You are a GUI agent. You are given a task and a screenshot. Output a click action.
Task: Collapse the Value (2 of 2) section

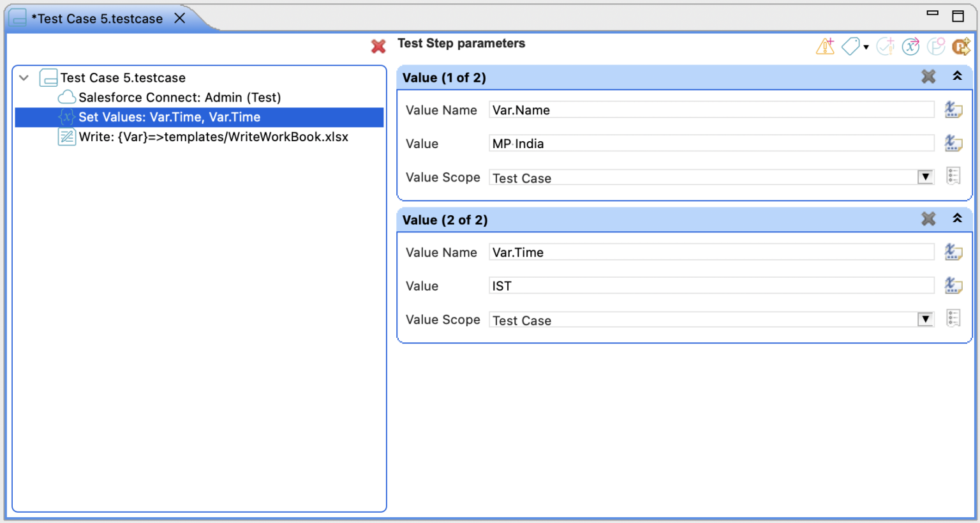[x=958, y=218]
